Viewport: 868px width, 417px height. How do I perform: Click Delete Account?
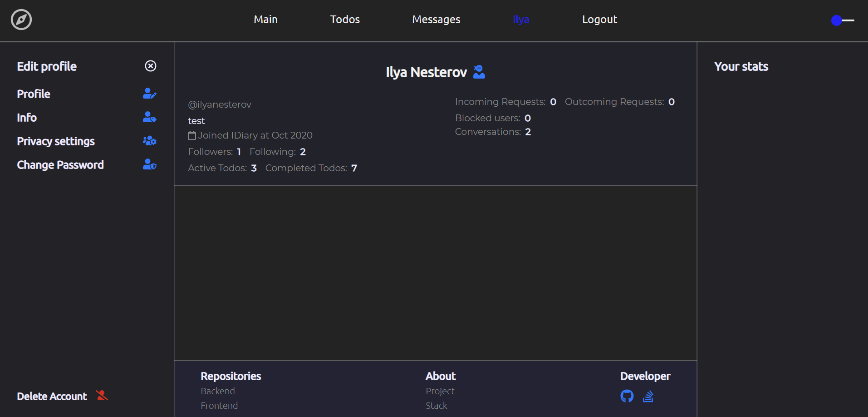point(52,397)
